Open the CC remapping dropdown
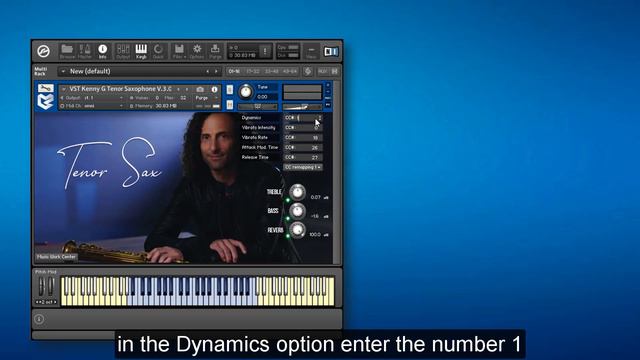The image size is (640, 360). pos(303,167)
